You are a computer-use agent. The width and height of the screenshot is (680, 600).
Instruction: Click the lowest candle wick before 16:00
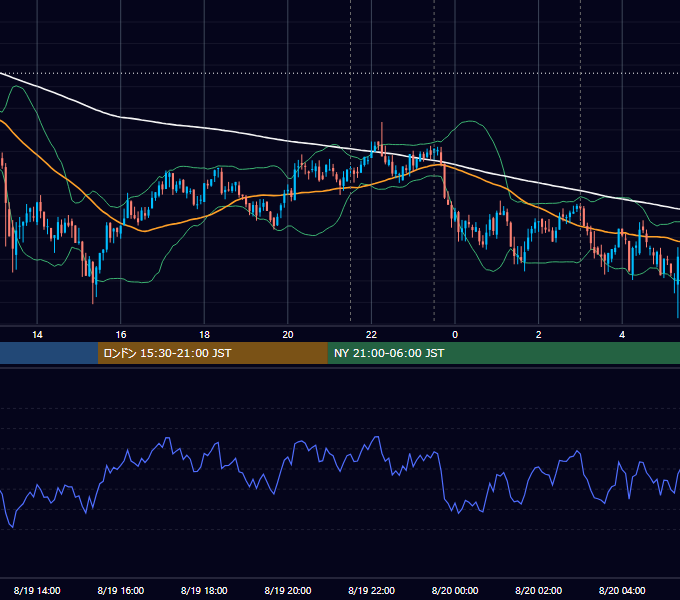[93, 282]
